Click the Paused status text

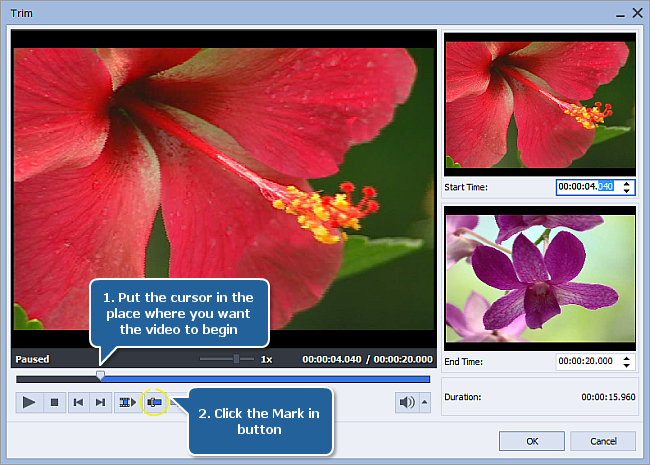(x=32, y=359)
